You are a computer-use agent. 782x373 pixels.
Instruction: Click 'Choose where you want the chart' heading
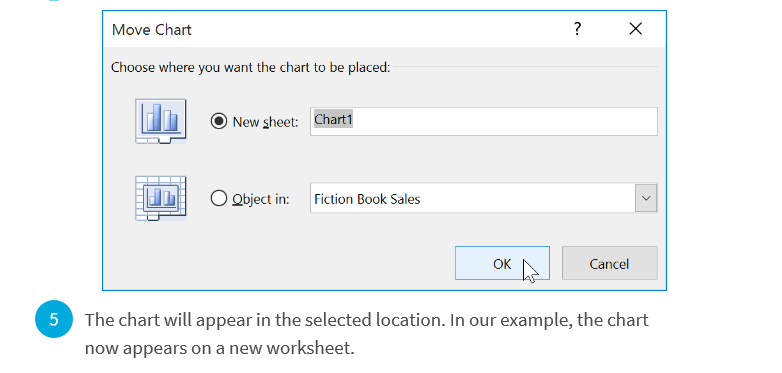click(x=250, y=67)
